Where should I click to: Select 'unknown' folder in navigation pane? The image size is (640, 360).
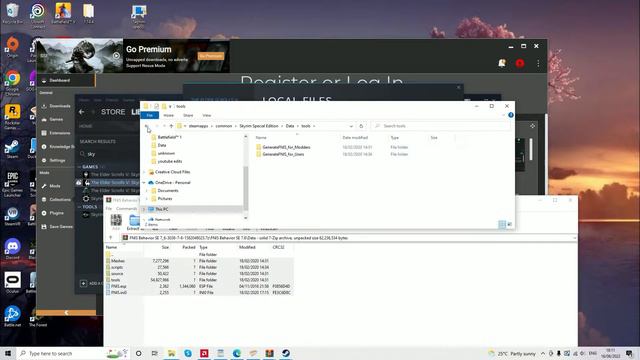click(x=163, y=153)
